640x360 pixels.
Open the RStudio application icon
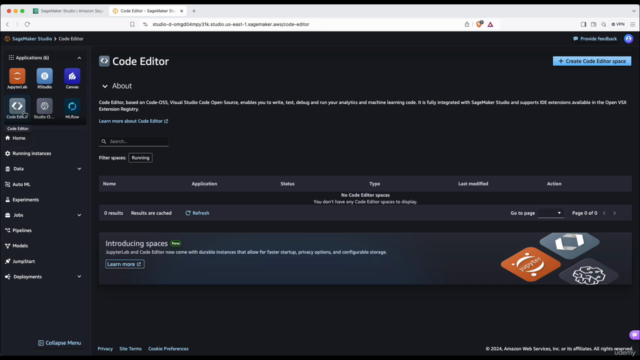[x=44, y=76]
